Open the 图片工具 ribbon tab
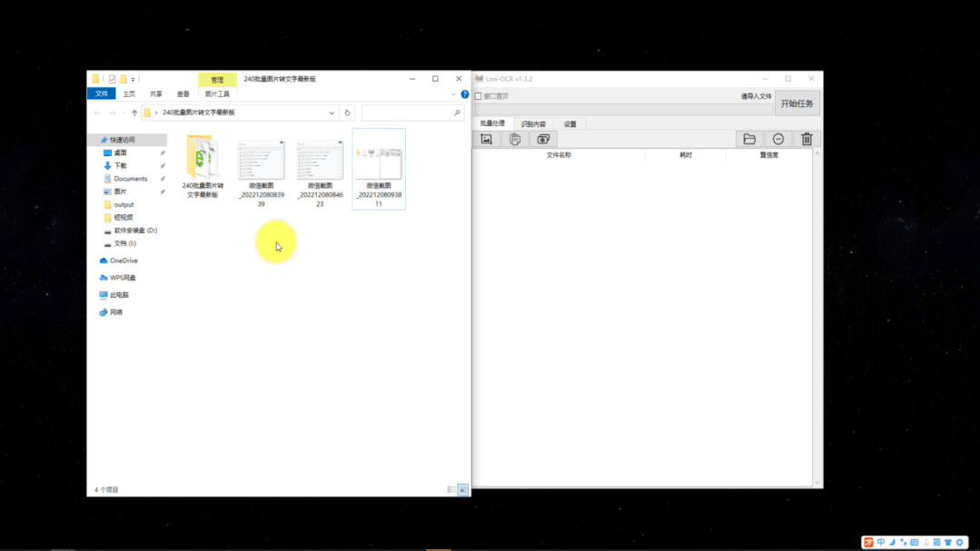Screen dimensions: 980x551 pyautogui.click(x=217, y=93)
